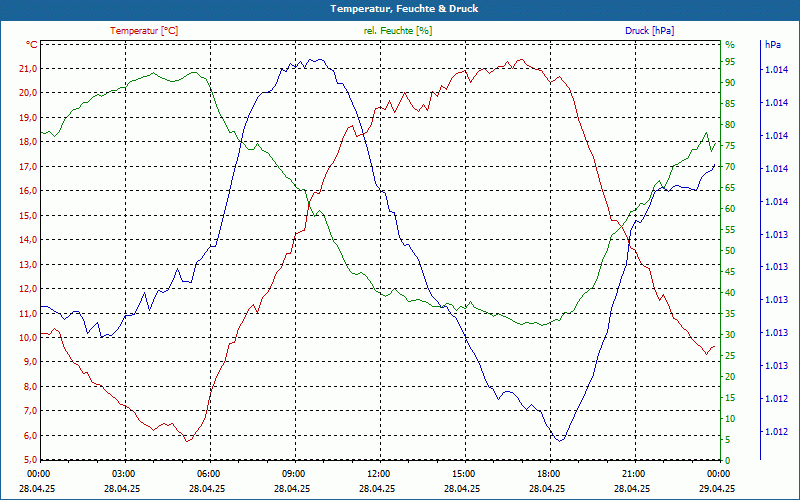Click the "13,0" temperature axis value
The height and width of the screenshot is (500, 800).
(28, 265)
